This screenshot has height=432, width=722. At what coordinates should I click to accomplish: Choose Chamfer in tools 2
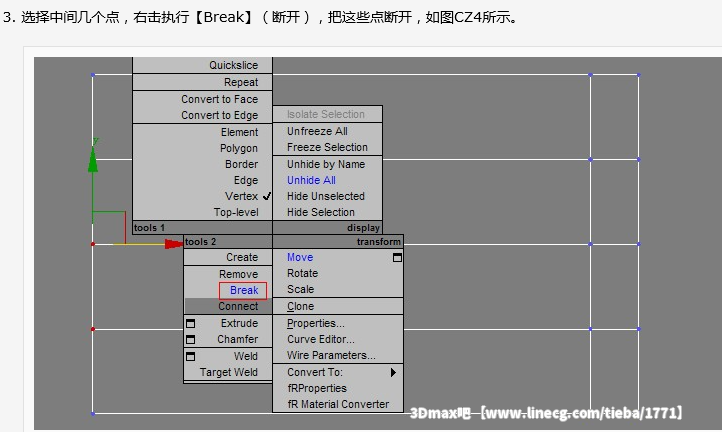click(237, 339)
